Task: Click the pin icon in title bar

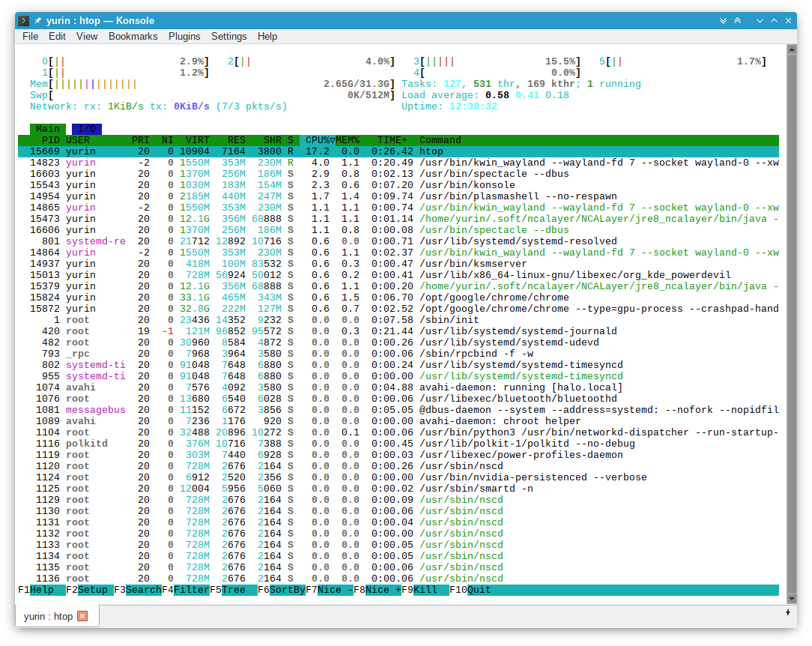Action: click(37, 20)
